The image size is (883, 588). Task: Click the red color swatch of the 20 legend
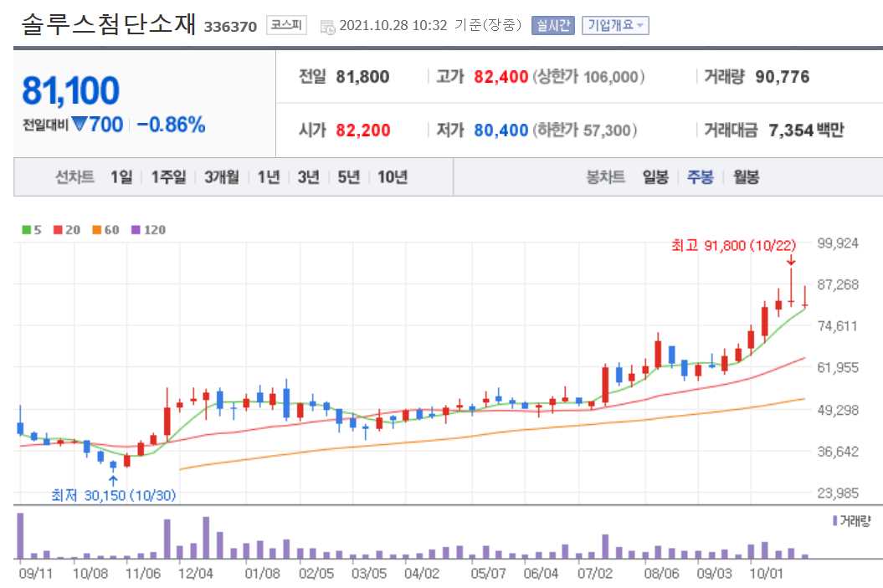pos(56,229)
